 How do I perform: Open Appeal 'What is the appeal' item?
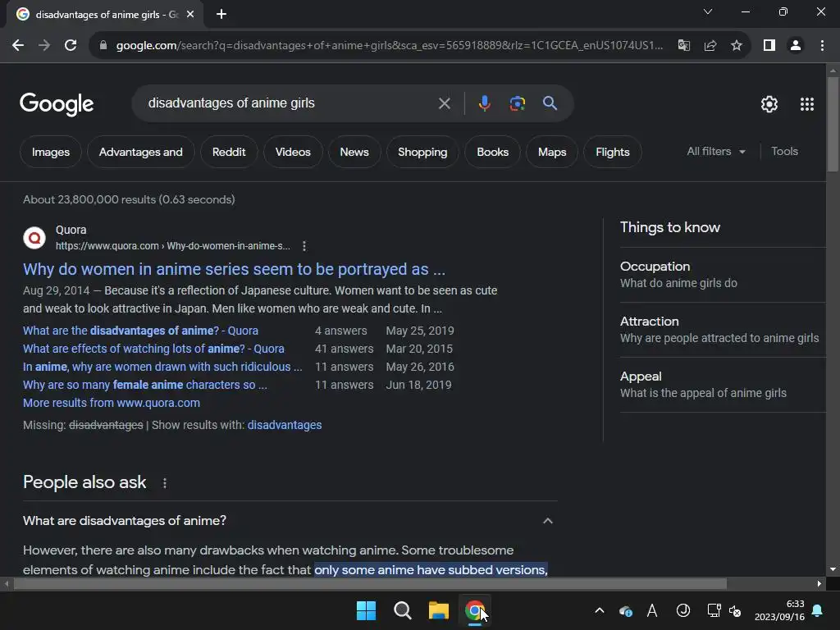point(723,385)
